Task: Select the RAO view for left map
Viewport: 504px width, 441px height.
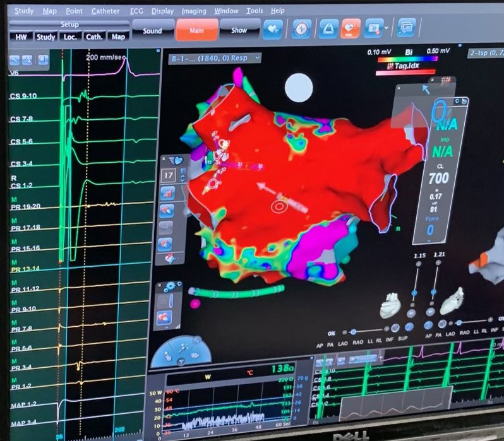Action: 357,342
